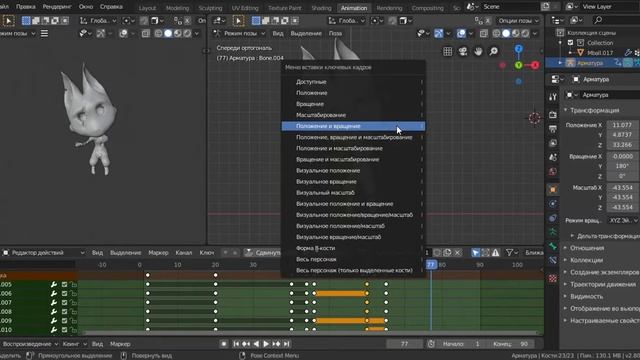Screen dimensions: 640x360
Task: Toggle checkbox on channel .009 row
Action: (64, 320)
